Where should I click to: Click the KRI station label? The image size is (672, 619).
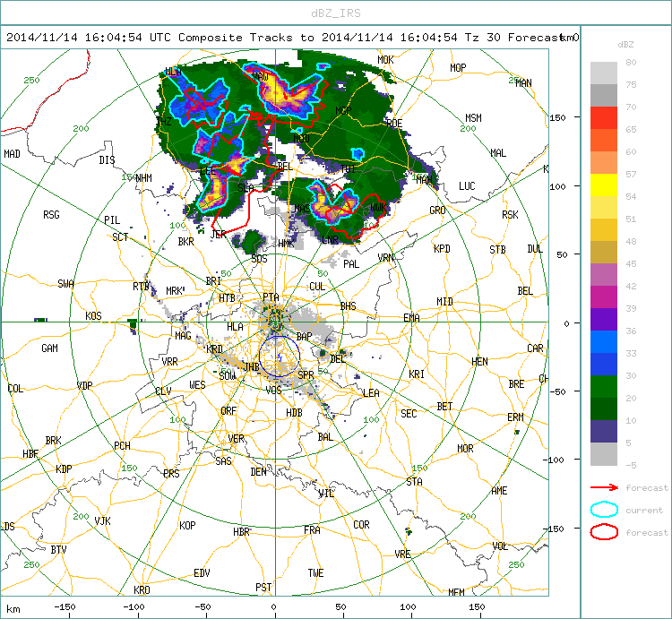click(417, 374)
